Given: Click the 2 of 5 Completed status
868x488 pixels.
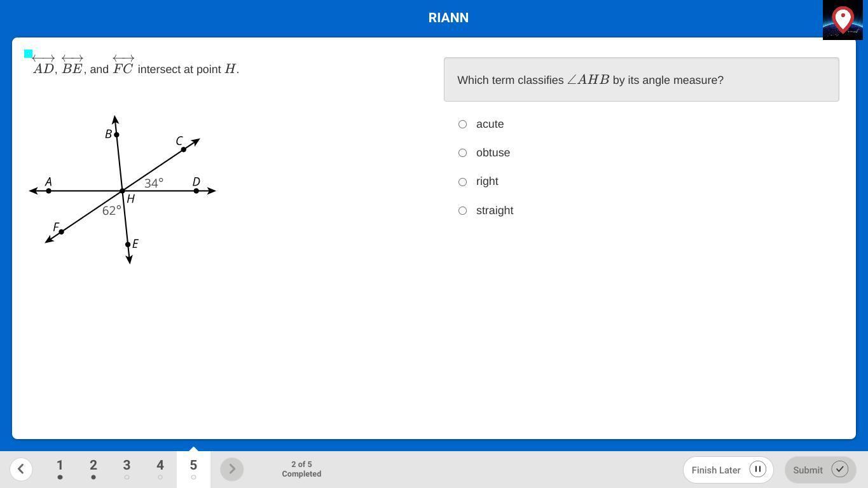Looking at the screenshot, I should coord(301,470).
